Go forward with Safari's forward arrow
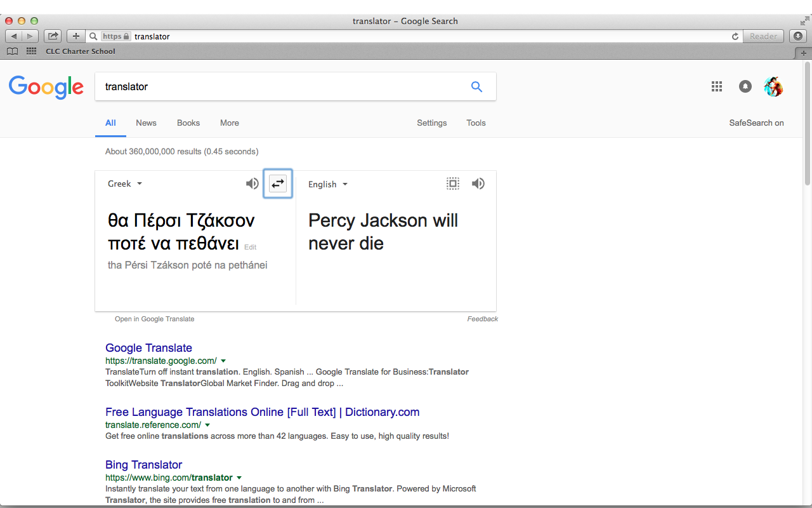Viewport: 812px width, 508px height. coord(30,36)
